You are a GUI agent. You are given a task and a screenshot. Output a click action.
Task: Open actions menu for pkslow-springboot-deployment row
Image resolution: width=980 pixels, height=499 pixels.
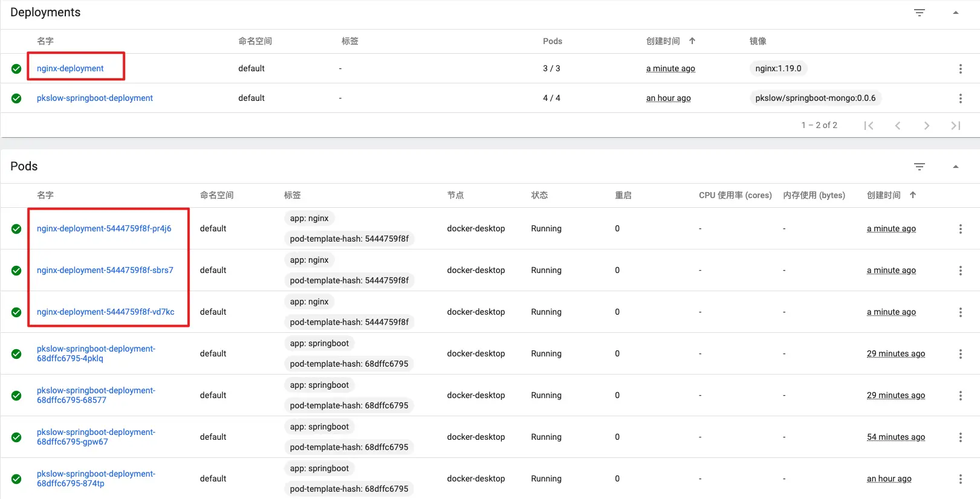pyautogui.click(x=960, y=98)
